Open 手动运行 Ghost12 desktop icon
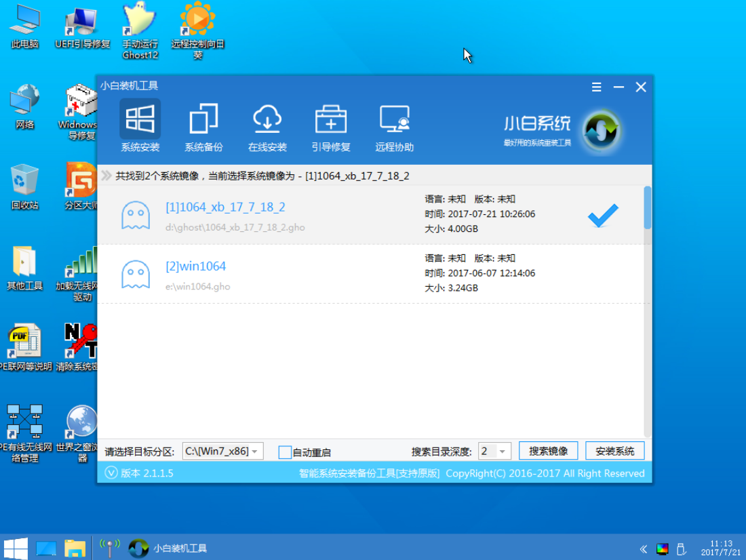 tap(140, 31)
